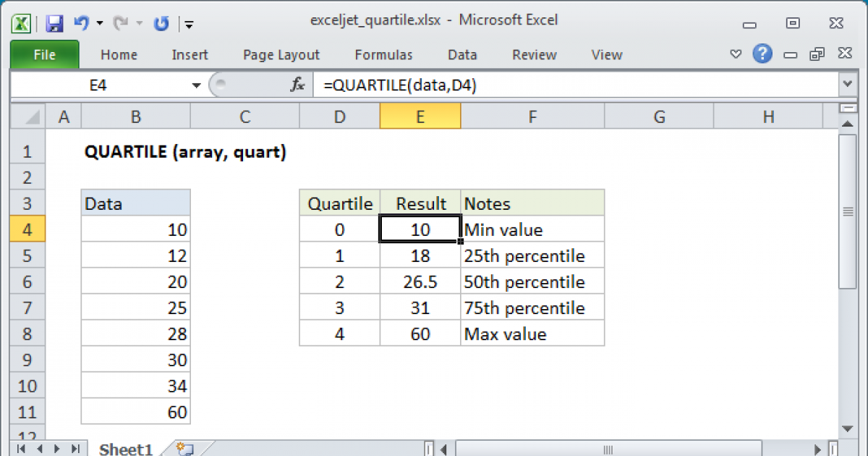
Task: Expand the Name Box dropdown
Action: click(x=196, y=85)
